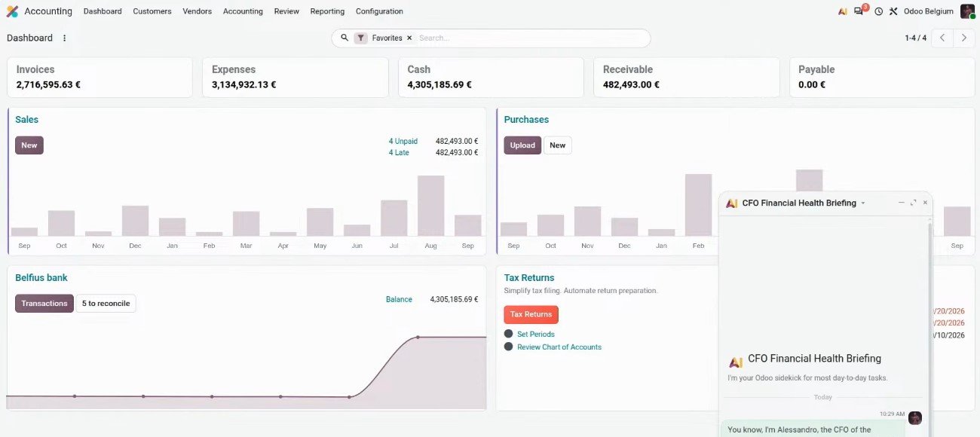Screen dimensions: 980x437
Task: Open the Tax Returns card title
Action: point(529,278)
